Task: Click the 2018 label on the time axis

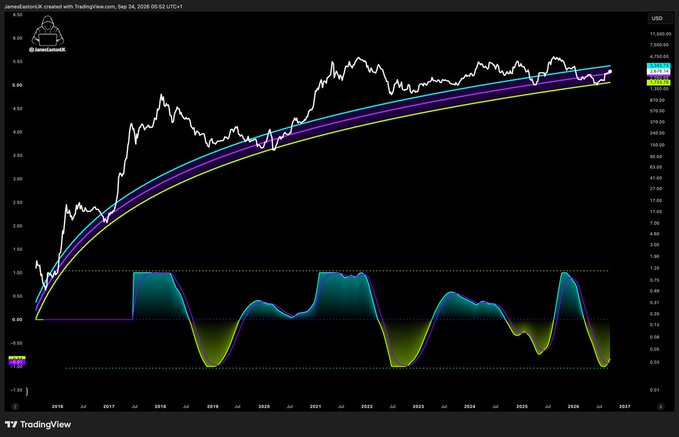Action: [x=160, y=407]
